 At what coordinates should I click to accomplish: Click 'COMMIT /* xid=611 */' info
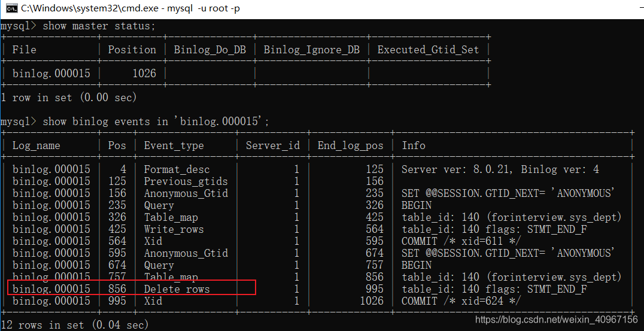pos(461,241)
